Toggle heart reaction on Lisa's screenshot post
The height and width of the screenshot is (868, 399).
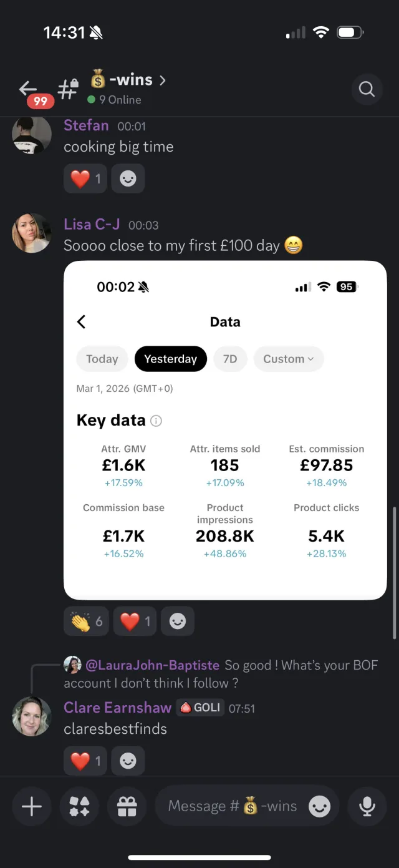tap(135, 622)
